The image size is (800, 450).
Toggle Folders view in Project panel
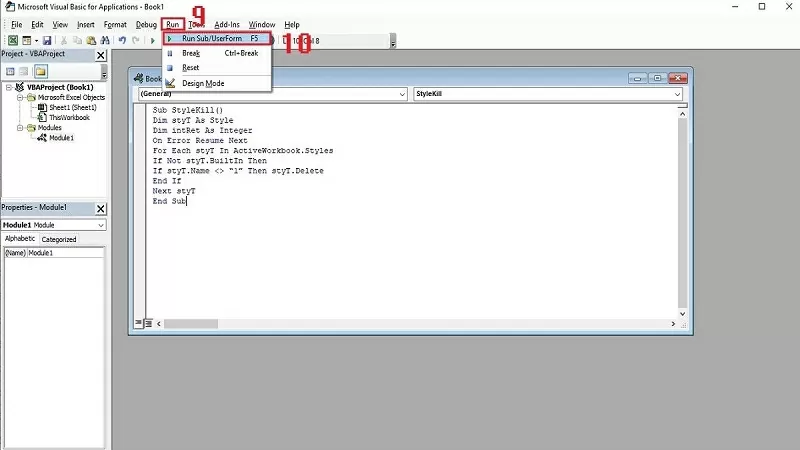pos(41,71)
